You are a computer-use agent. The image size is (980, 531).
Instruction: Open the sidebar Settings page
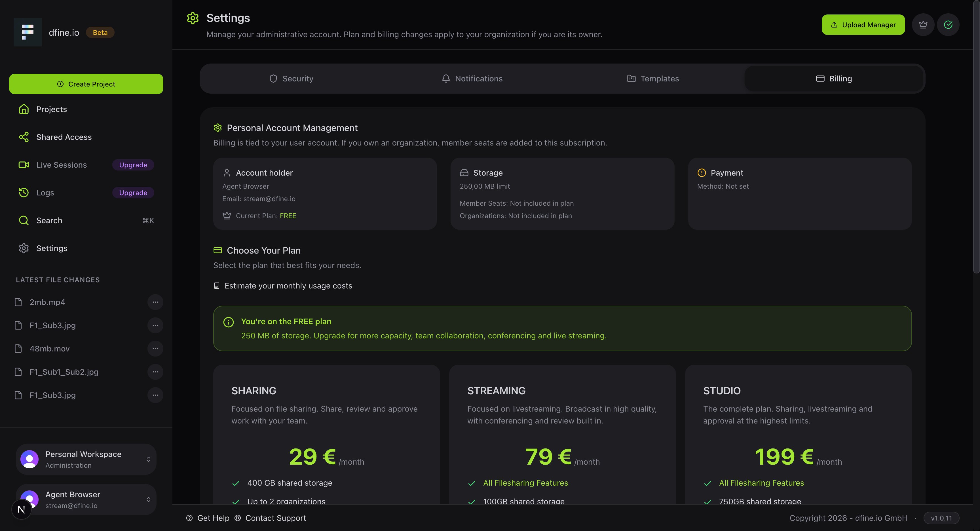pos(86,248)
